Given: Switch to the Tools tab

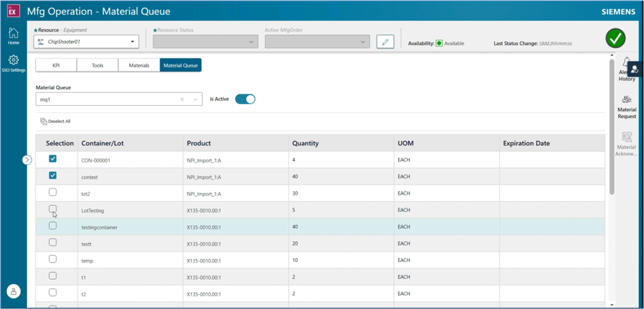Looking at the screenshot, I should coord(97,65).
